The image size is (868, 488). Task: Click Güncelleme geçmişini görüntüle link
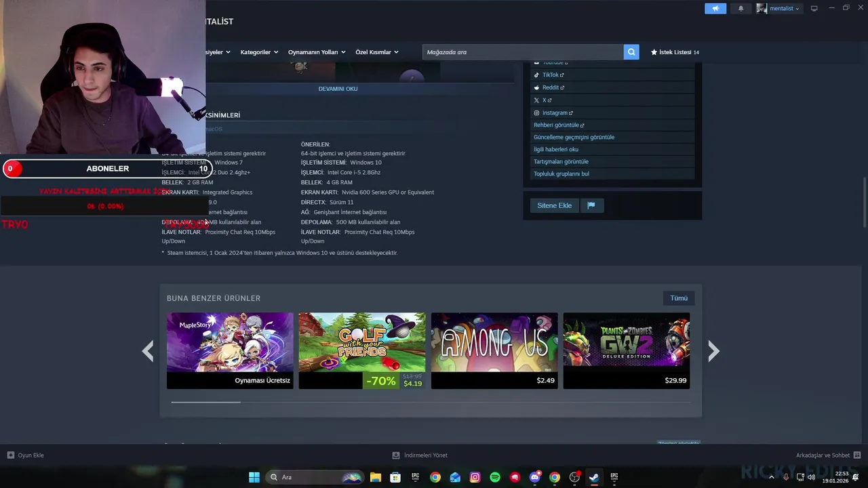pyautogui.click(x=574, y=138)
